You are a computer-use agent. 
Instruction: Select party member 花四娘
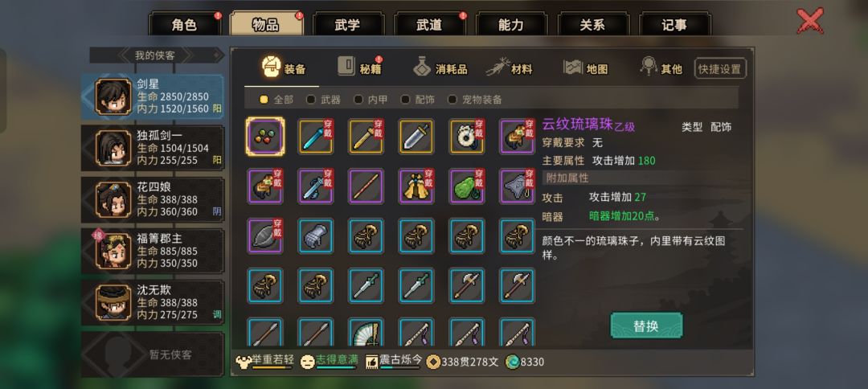tap(153, 200)
